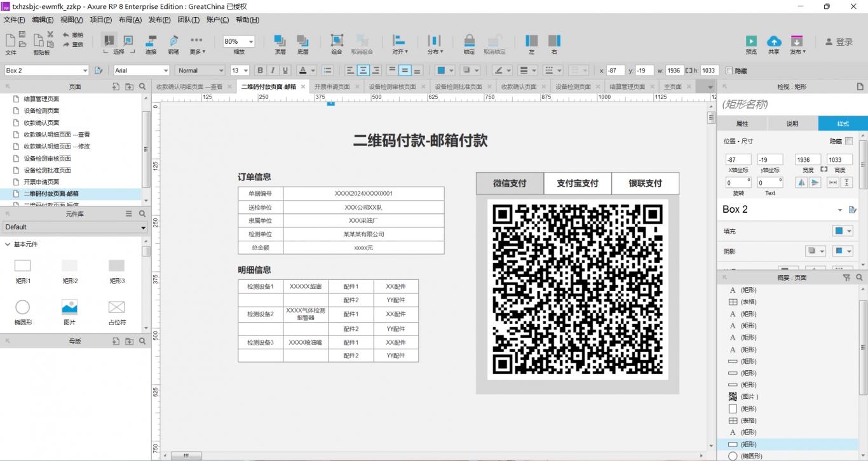Click the x coordinate field in toolbar
This screenshot has height=461, width=868.
(x=616, y=70)
